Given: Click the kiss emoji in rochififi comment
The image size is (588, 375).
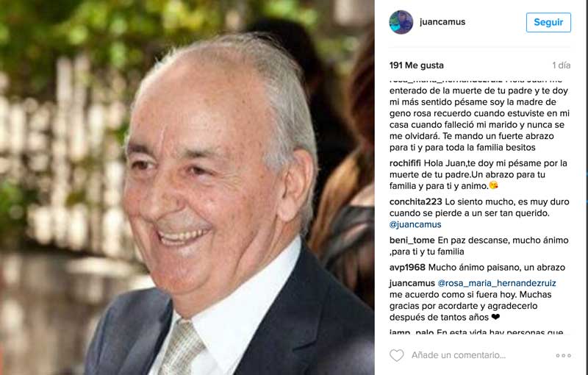Looking at the screenshot, I should click(493, 185).
